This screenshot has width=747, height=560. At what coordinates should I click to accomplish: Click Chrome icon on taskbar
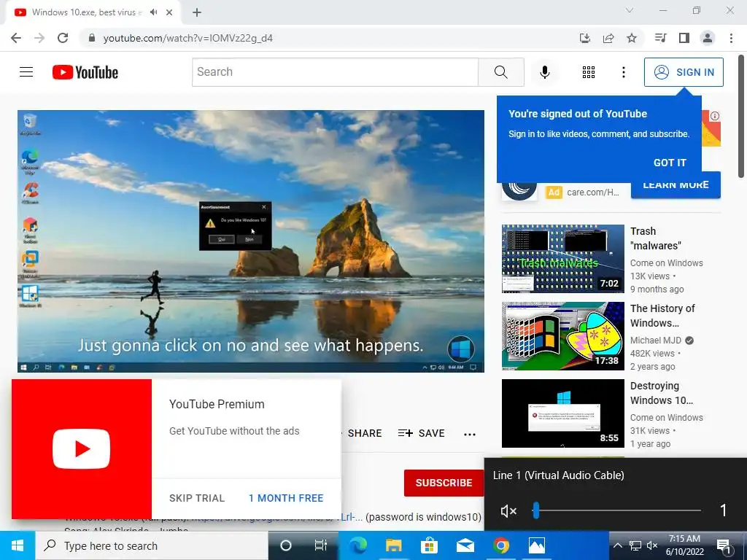[500, 545]
